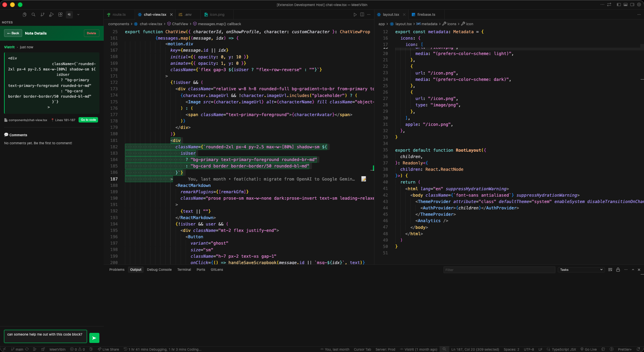The height and width of the screenshot is (352, 644).
Task: Click the Go to code button
Action: (x=88, y=120)
